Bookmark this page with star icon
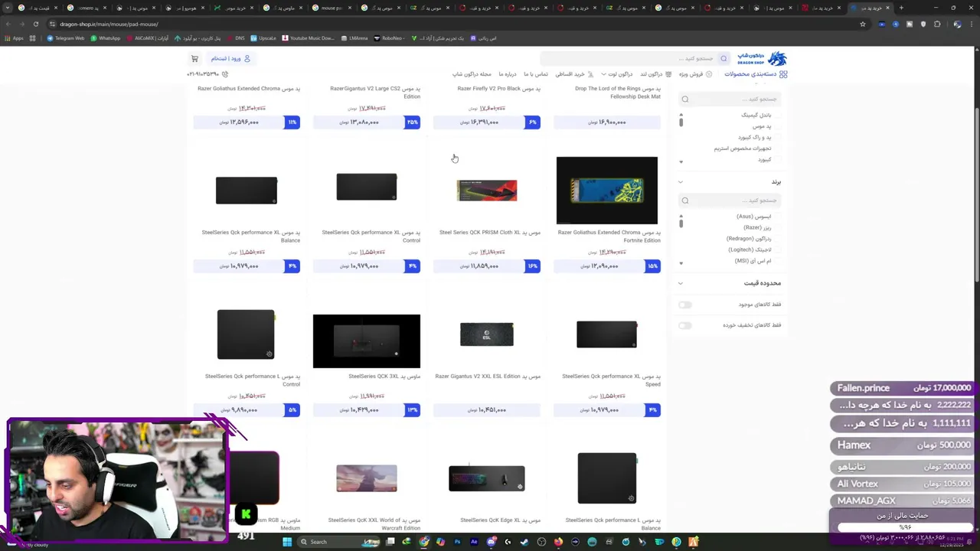The width and height of the screenshot is (980, 551). click(863, 24)
